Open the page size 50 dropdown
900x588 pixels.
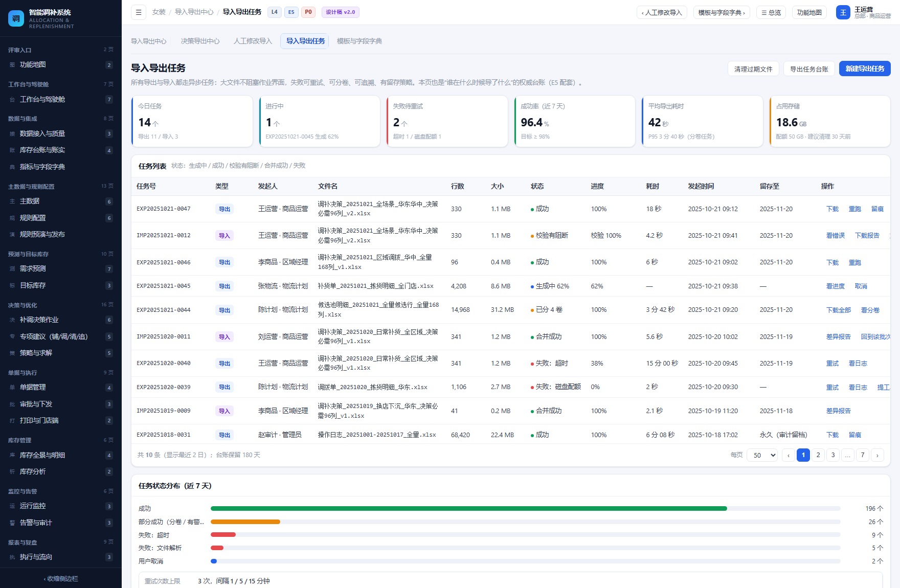(763, 455)
